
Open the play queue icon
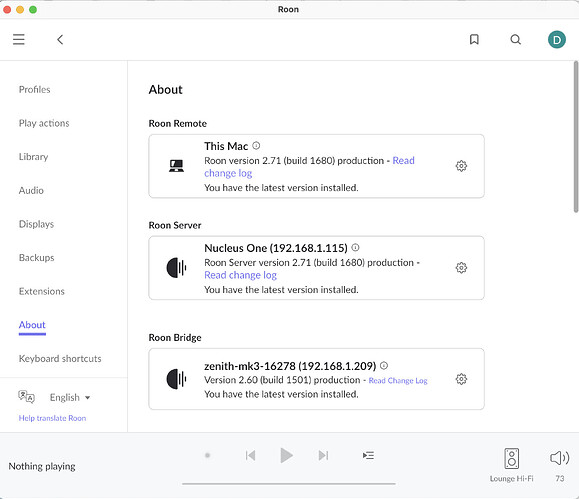point(368,455)
